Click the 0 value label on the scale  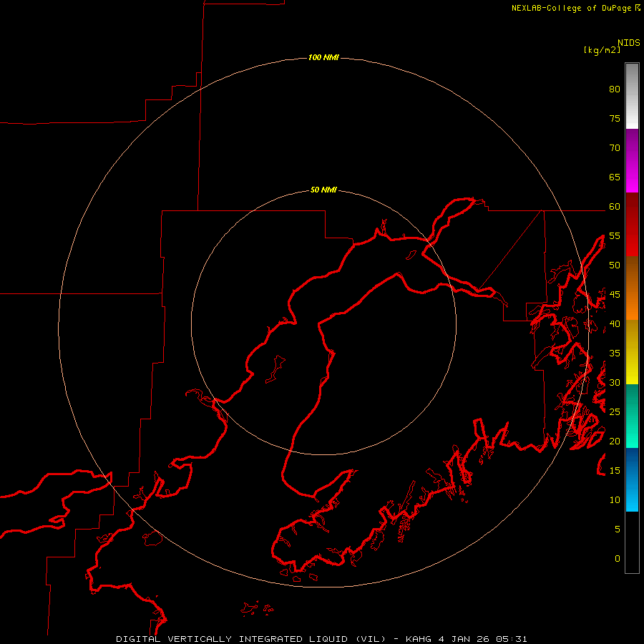[618, 559]
